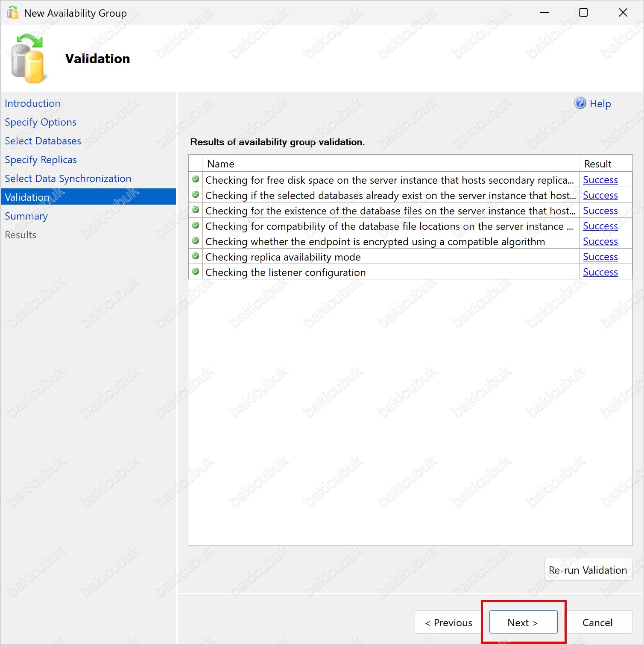Click the Name column header

[220, 164]
